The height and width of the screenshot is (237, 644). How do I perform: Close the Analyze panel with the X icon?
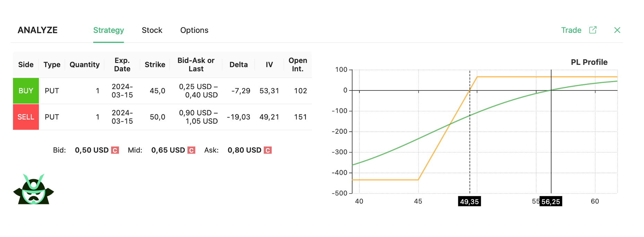tap(617, 30)
